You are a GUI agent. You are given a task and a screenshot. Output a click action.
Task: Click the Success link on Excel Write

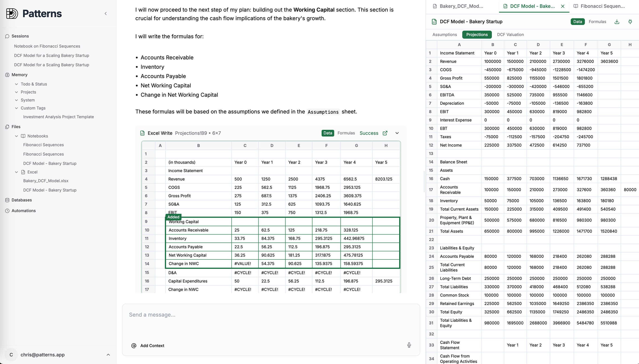369,133
